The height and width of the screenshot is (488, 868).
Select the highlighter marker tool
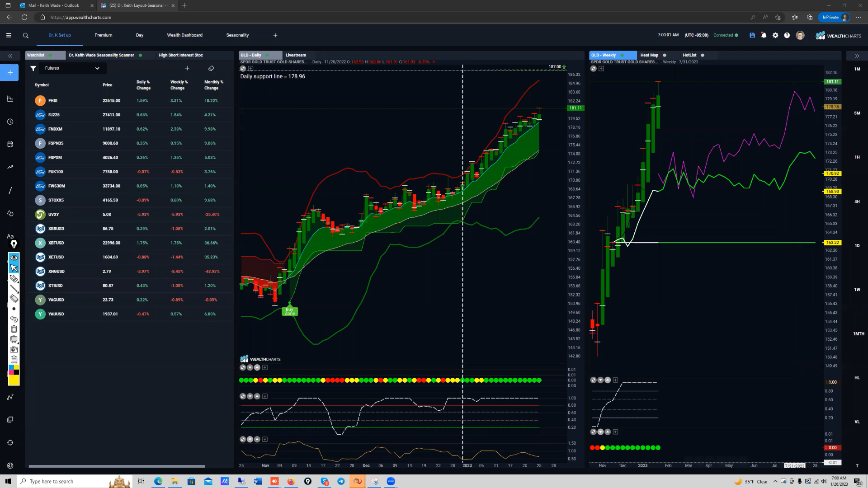14,278
